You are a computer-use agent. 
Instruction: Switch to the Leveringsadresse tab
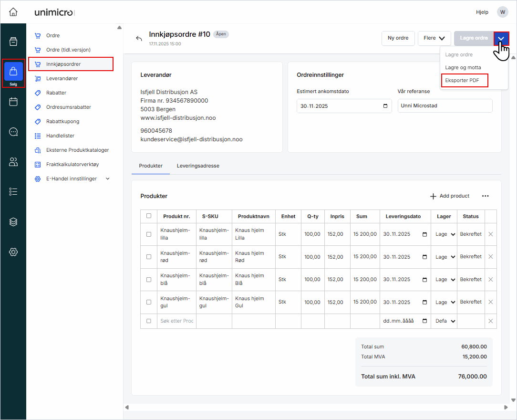(198, 166)
